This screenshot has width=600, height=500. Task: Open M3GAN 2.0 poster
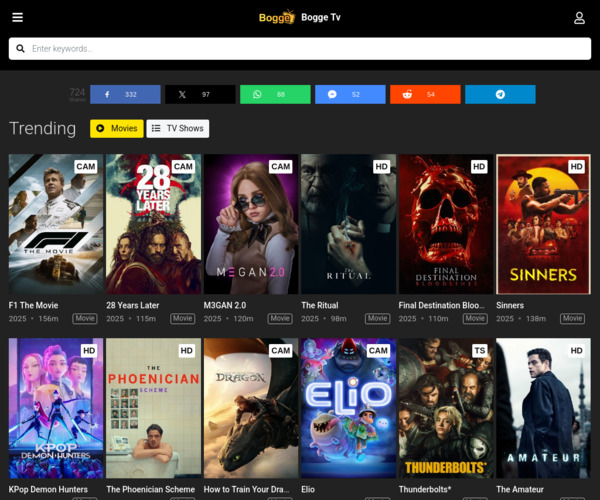(x=251, y=224)
